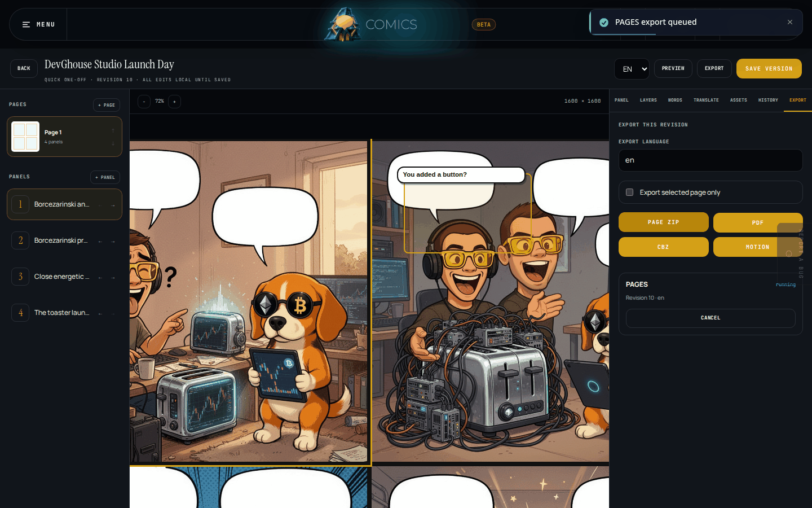Viewport: 812px width, 508px height.
Task: Zoom out the canvas with minus button
Action: click(x=144, y=102)
